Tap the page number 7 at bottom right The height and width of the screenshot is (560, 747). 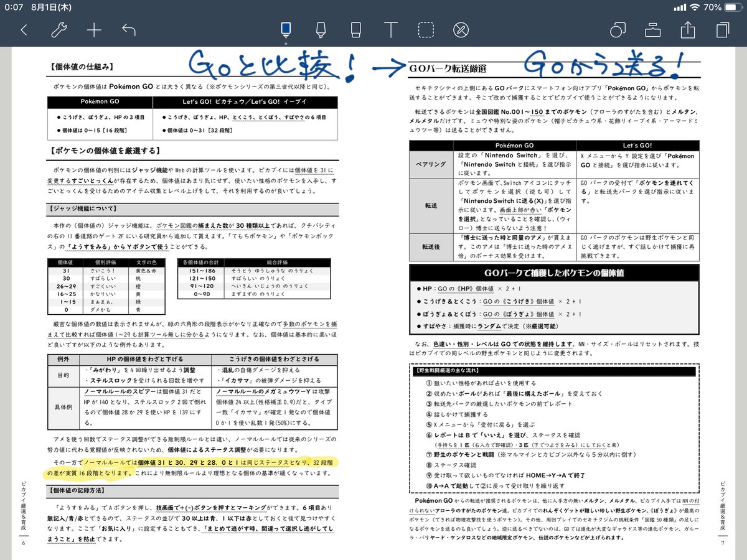(723, 544)
